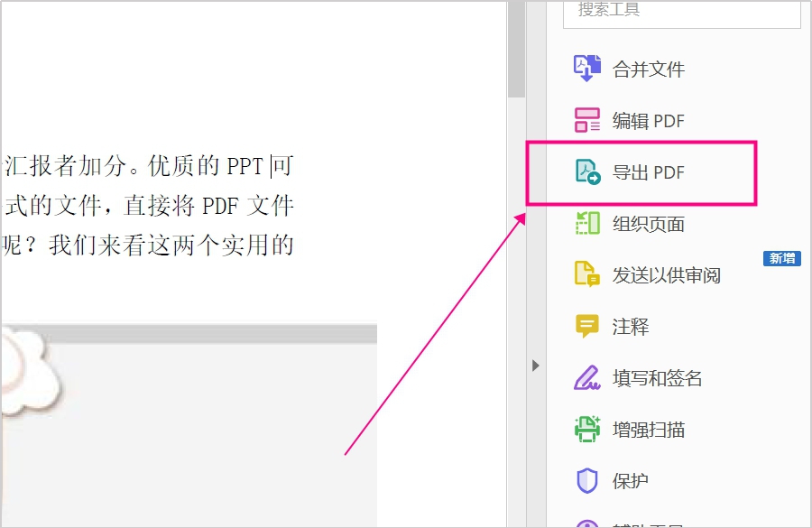Open the 增强扫描 scanner icon

point(587,429)
